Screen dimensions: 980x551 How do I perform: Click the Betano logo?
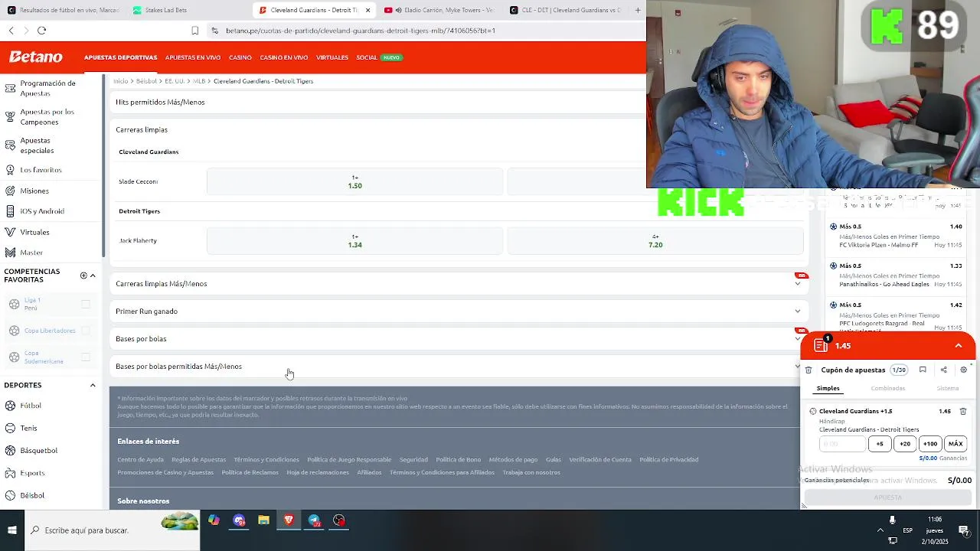point(35,57)
